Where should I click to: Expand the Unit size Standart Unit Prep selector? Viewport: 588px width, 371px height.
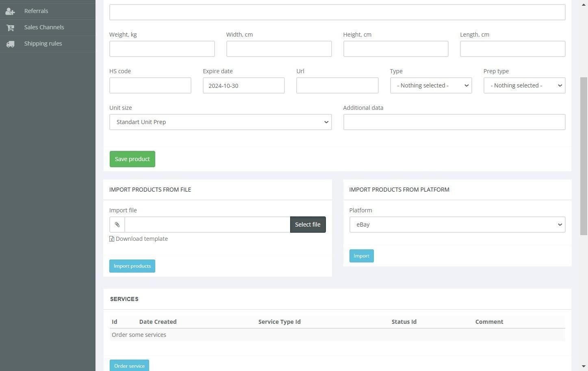click(220, 122)
